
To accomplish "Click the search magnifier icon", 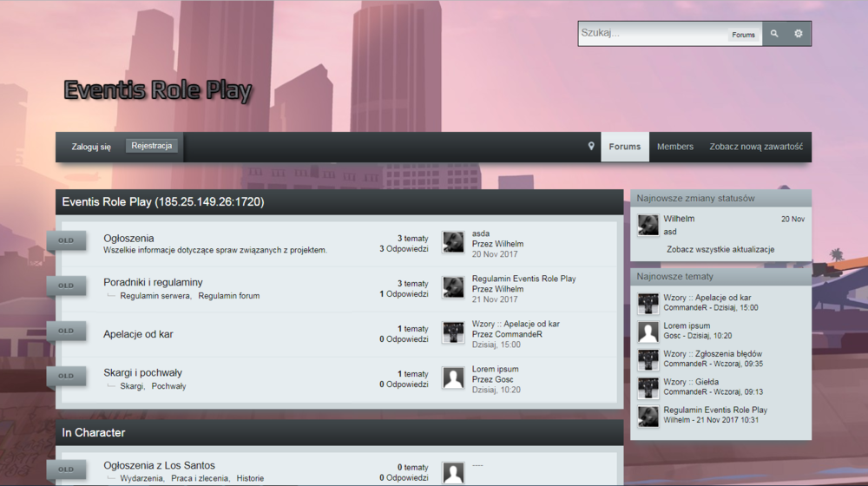I will 774,34.
